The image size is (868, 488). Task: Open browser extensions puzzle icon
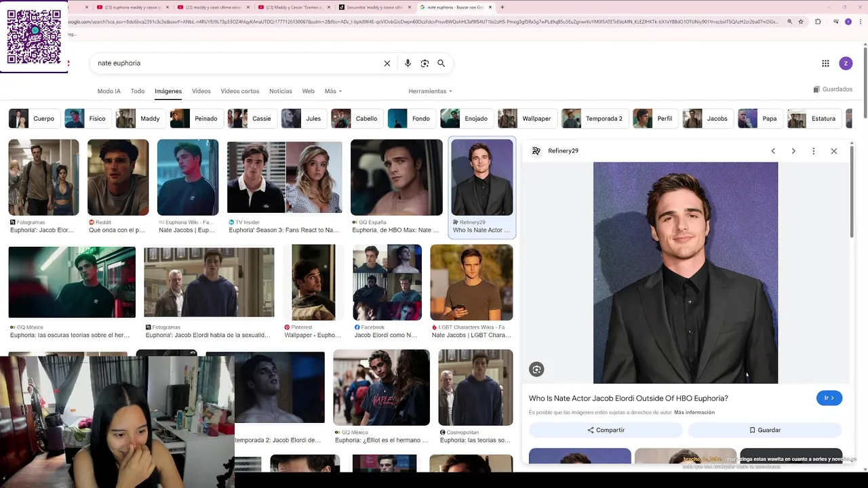pos(818,22)
